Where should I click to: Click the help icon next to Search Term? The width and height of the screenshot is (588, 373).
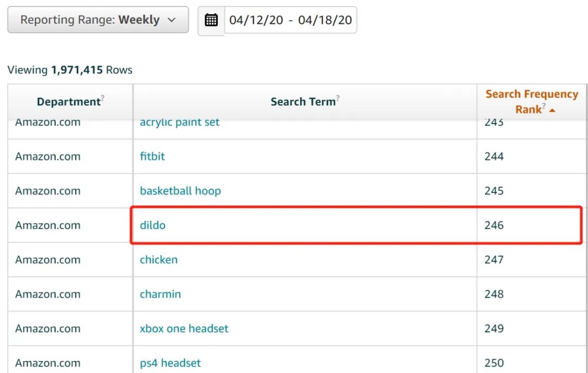pyautogui.click(x=338, y=97)
